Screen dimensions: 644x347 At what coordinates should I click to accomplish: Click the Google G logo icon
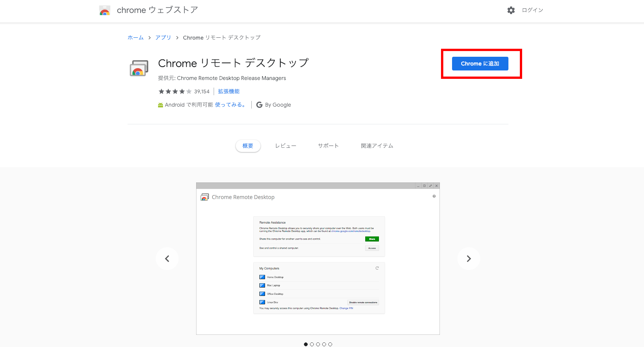pos(259,105)
